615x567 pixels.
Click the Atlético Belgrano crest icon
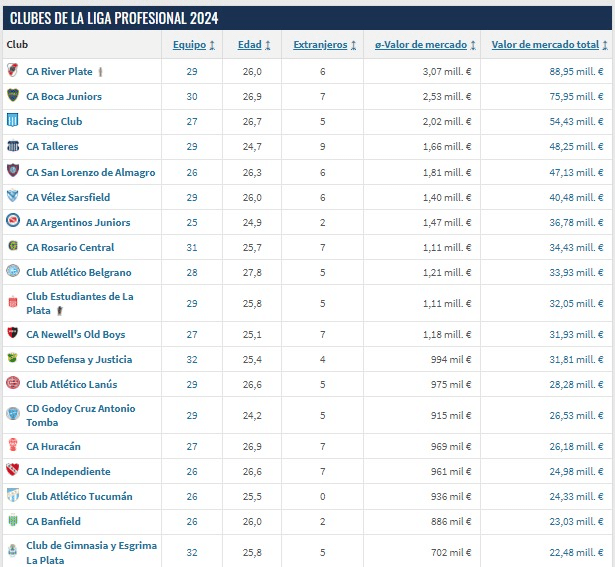[x=13, y=271]
